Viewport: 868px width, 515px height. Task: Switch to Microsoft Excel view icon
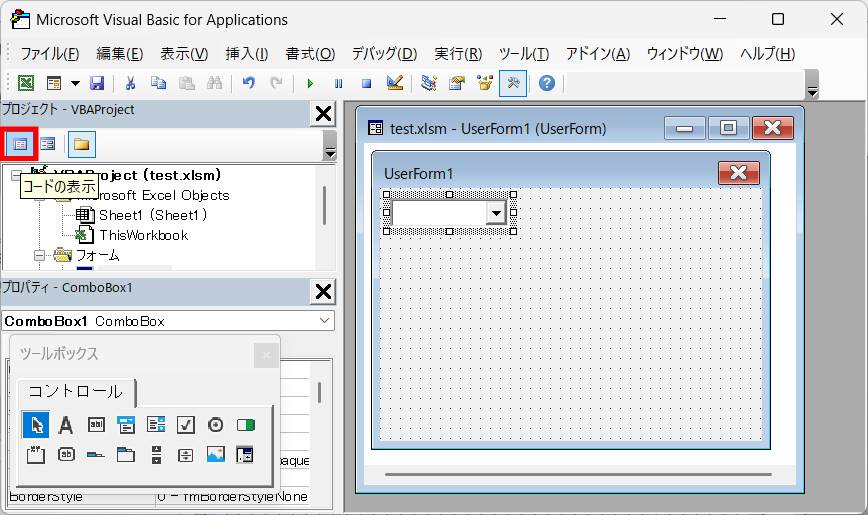[x=26, y=84]
